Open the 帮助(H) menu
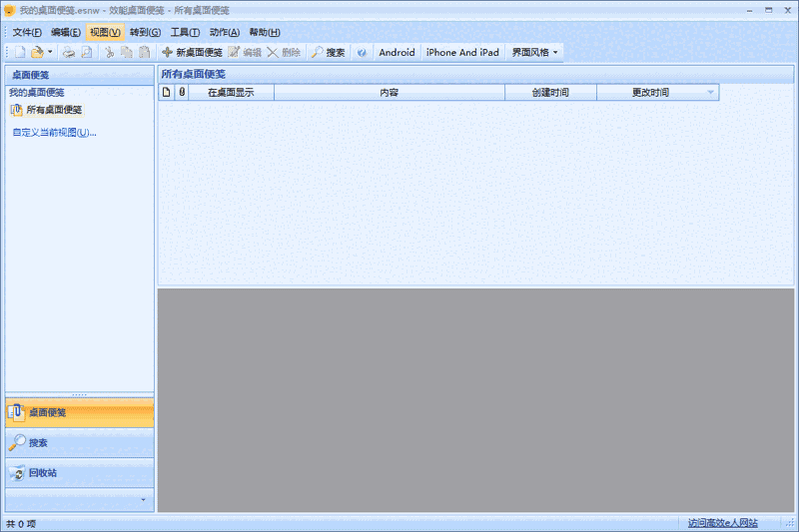Image resolution: width=799 pixels, height=532 pixels. (x=265, y=32)
